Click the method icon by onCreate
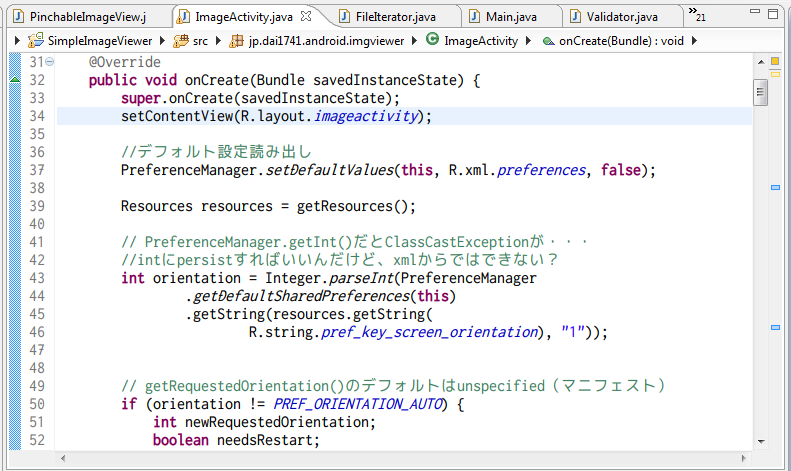This screenshot has height=471, width=791. (548, 41)
